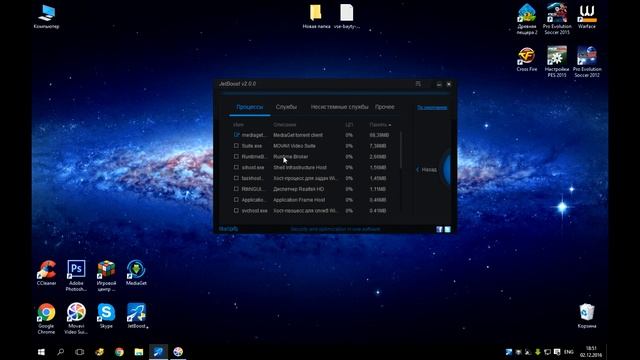Open Pro Evolution Soccer 2012 shortcut
This screenshot has height=360, width=640.
pyautogui.click(x=587, y=62)
